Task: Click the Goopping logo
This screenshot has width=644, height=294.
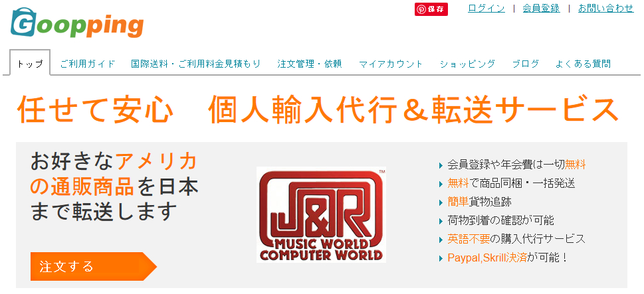Action: 77,23
